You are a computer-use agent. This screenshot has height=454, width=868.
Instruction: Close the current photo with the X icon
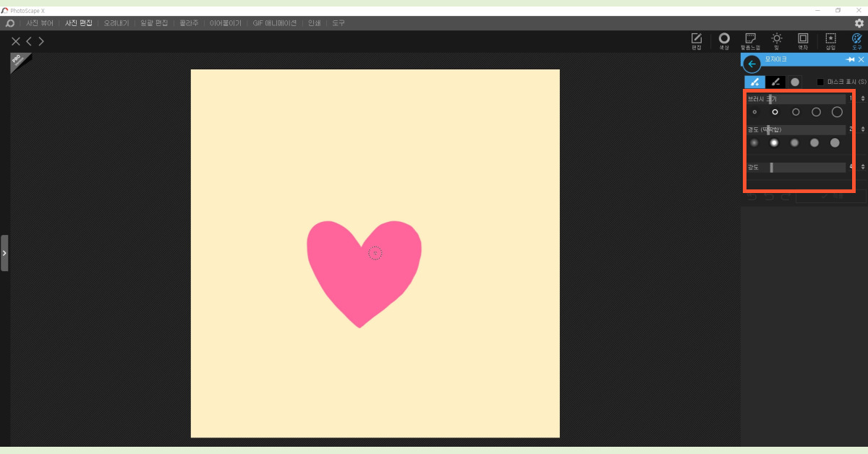pos(16,41)
